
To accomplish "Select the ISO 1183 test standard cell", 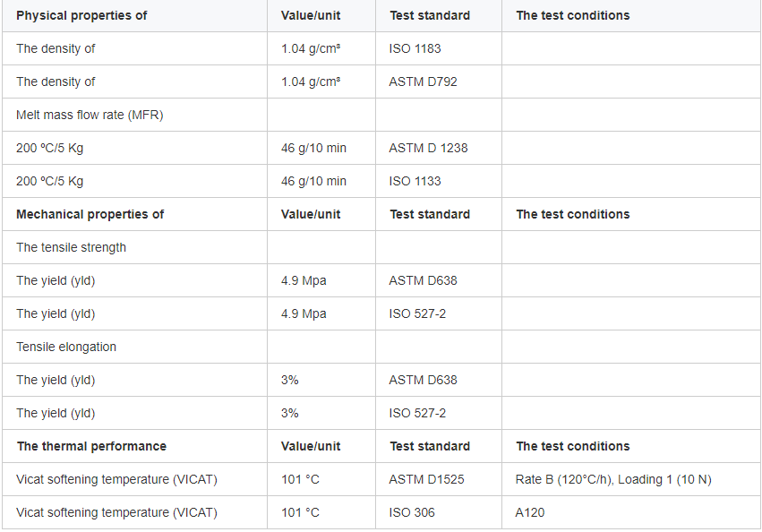I will [415, 48].
